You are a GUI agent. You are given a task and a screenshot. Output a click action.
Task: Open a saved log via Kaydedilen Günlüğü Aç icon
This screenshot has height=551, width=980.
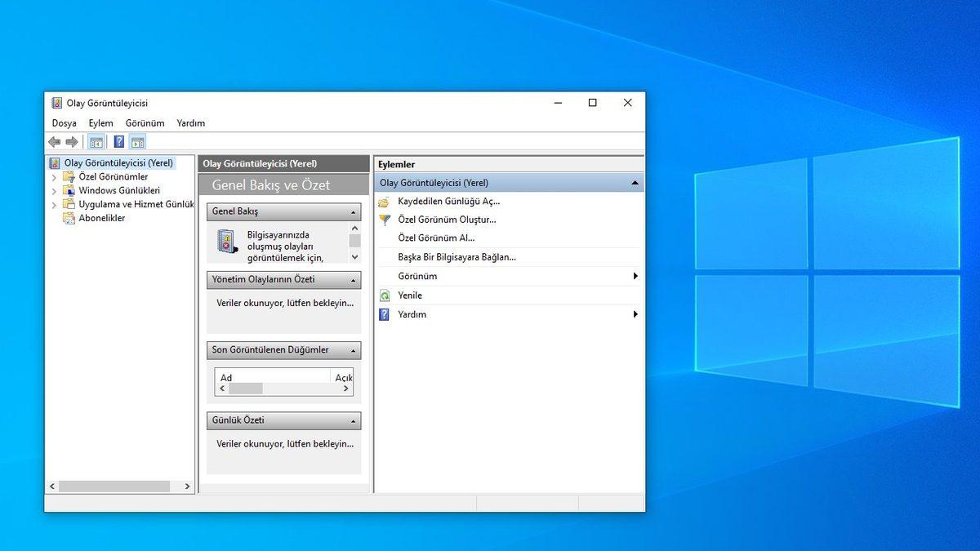pyautogui.click(x=384, y=201)
